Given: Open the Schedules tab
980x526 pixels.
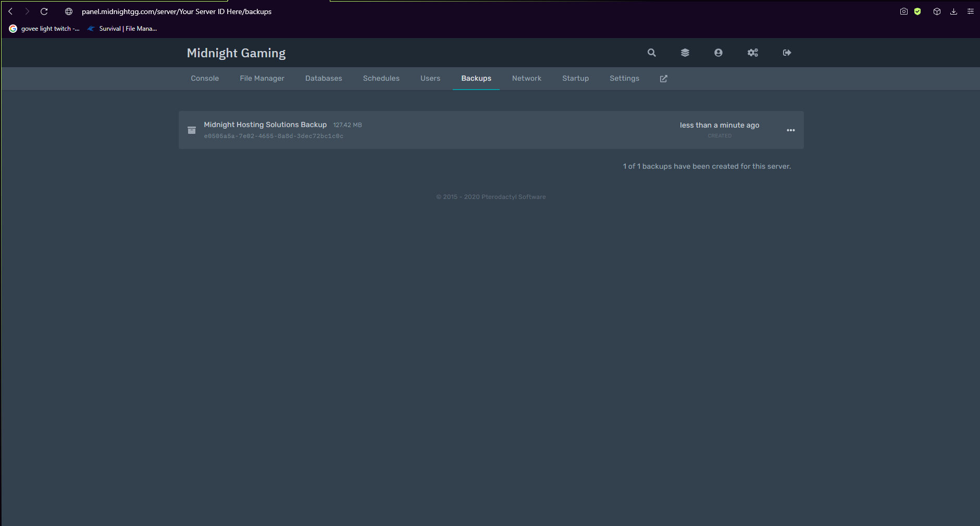Looking at the screenshot, I should 381,79.
